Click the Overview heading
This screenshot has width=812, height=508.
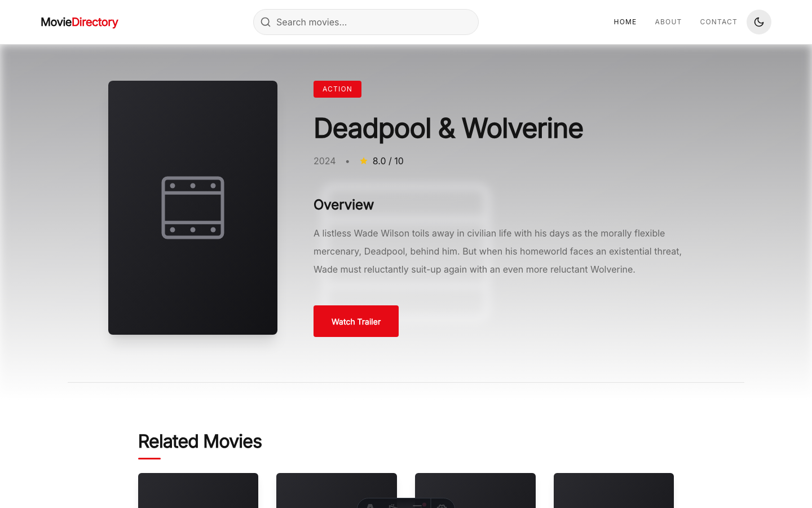[x=343, y=205]
